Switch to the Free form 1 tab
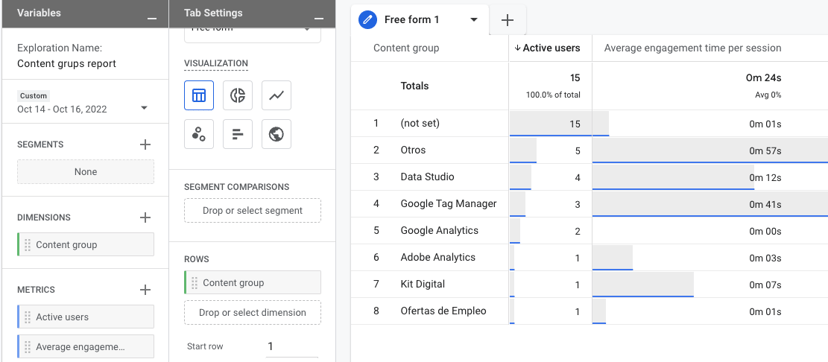 pos(411,20)
